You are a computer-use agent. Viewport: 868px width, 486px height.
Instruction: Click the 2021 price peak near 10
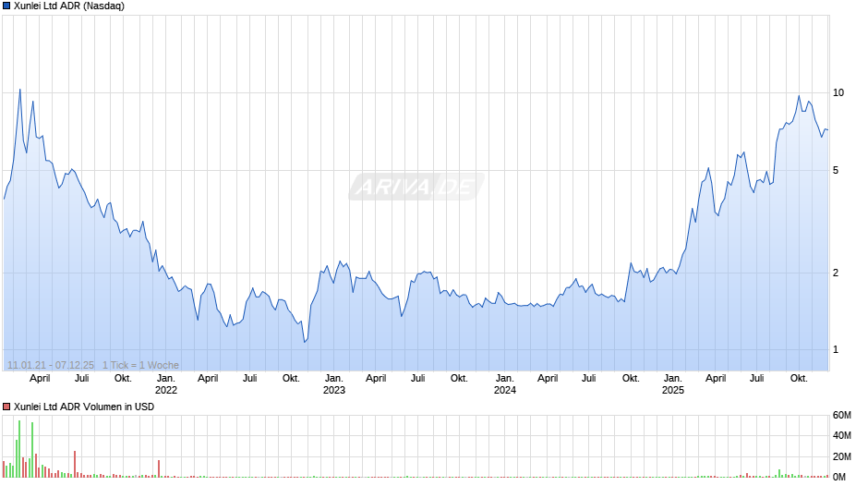click(20, 90)
